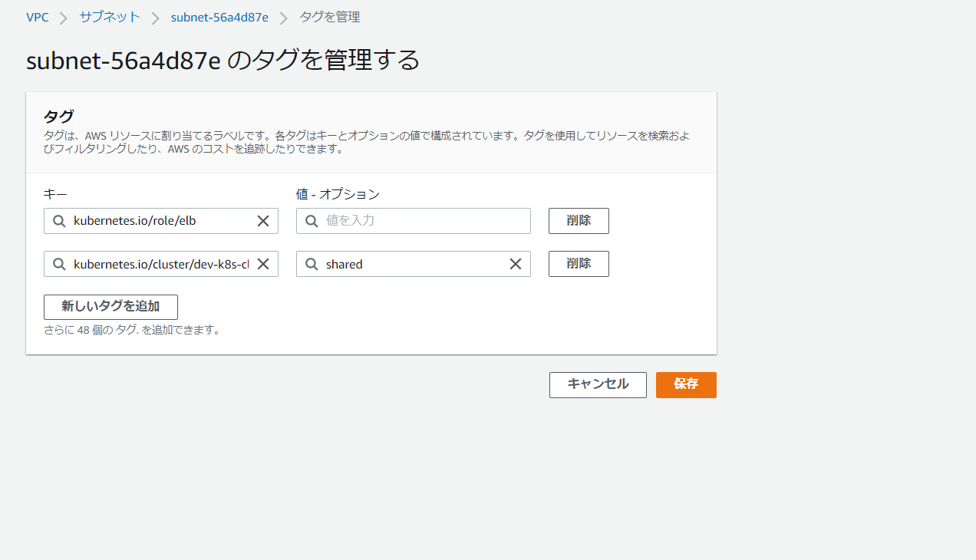Click the empty 値を入力 value field

pyautogui.click(x=422, y=221)
